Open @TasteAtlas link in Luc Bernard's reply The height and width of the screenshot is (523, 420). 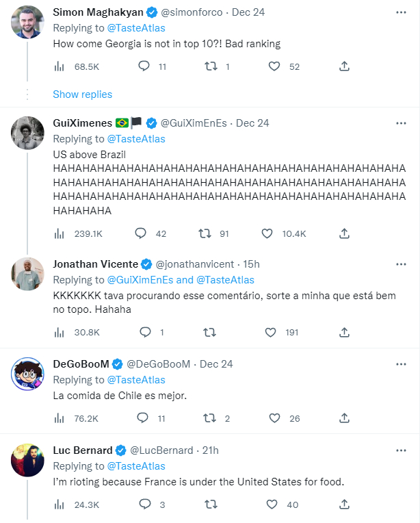coord(136,466)
